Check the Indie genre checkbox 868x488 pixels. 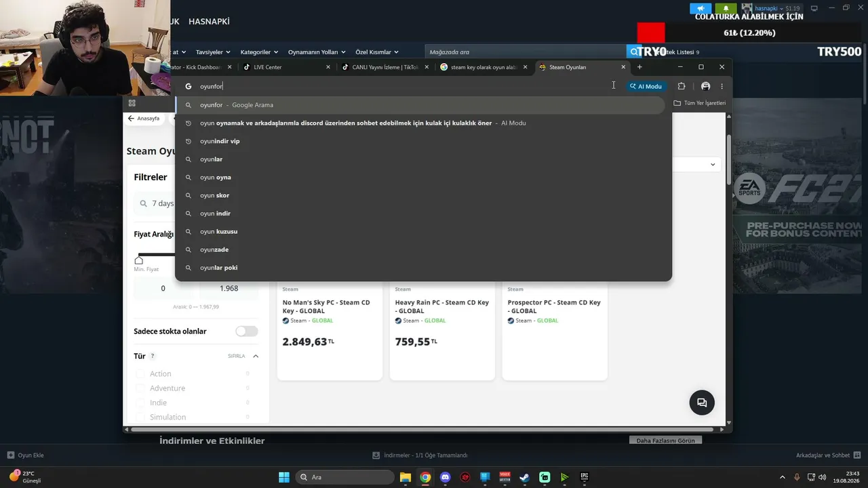pyautogui.click(x=140, y=403)
